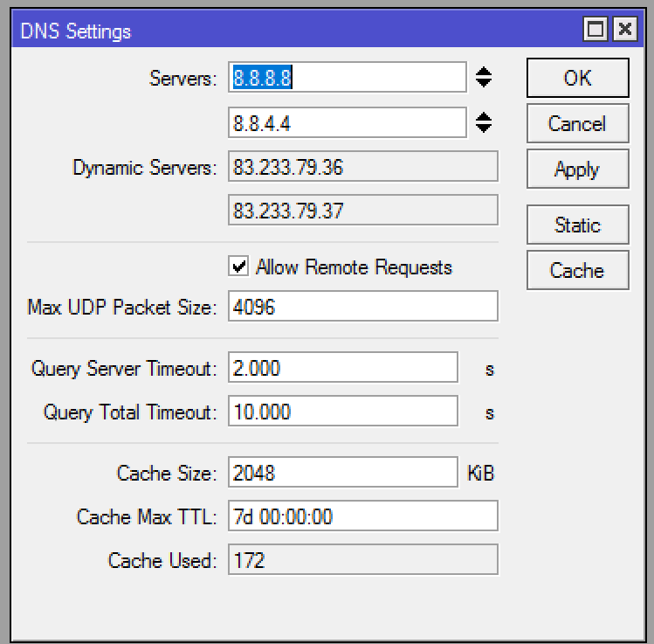Open the DNS Cache list
Screen dimensions: 654x644
578,270
